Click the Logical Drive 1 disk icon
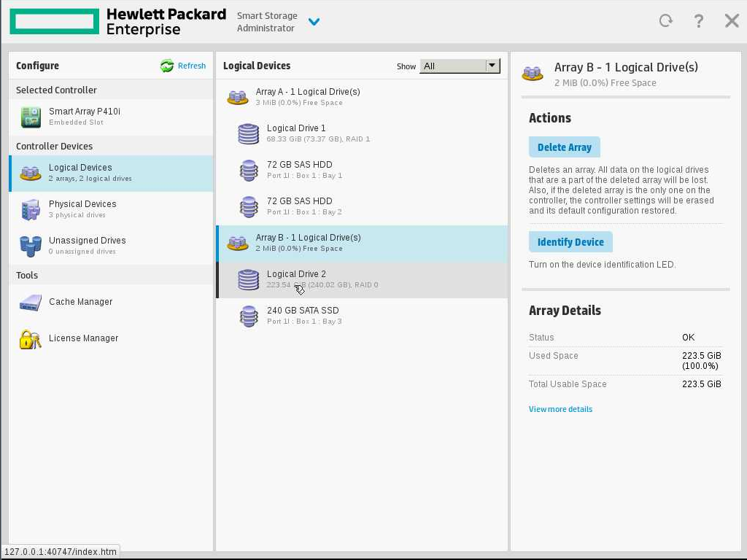 (x=248, y=134)
